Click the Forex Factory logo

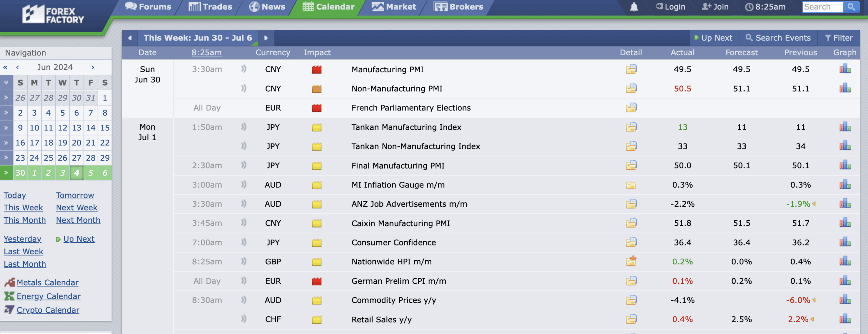[x=53, y=15]
